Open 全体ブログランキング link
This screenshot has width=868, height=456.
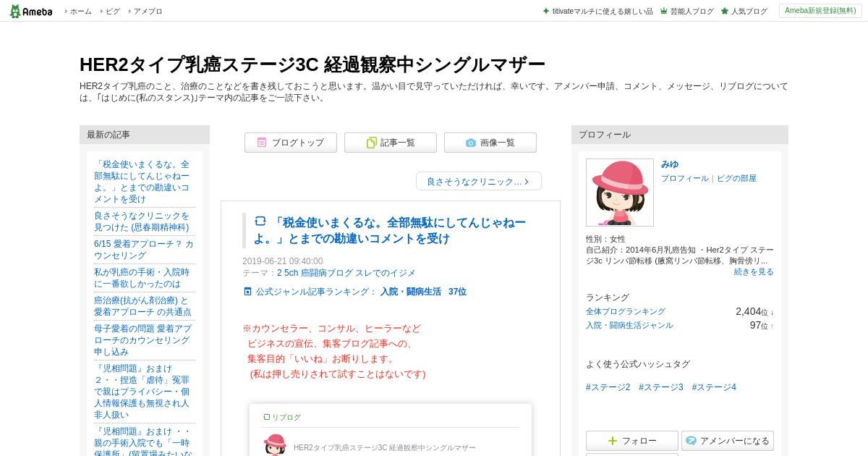[x=626, y=311]
